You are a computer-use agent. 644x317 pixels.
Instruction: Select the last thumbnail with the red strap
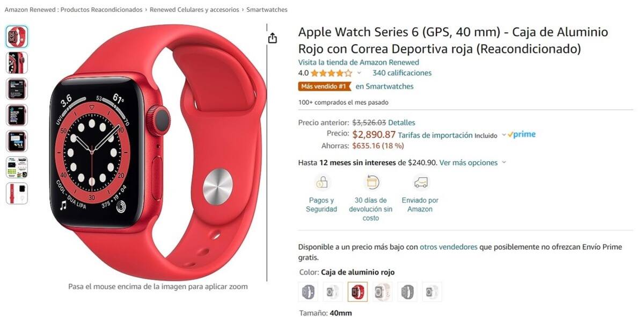point(17,193)
